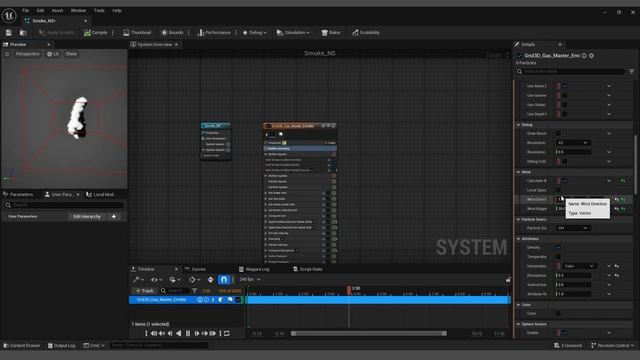Open timeline wrench actions menu

139,280
